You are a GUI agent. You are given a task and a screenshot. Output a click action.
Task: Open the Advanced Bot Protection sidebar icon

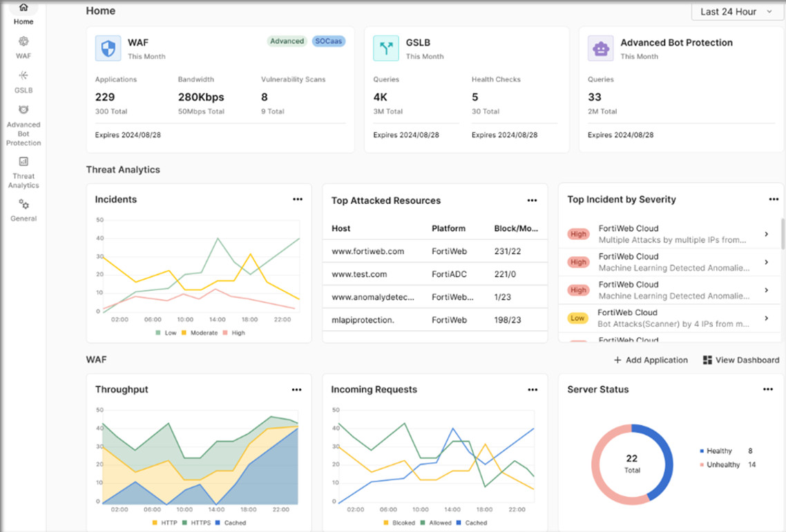[23, 110]
